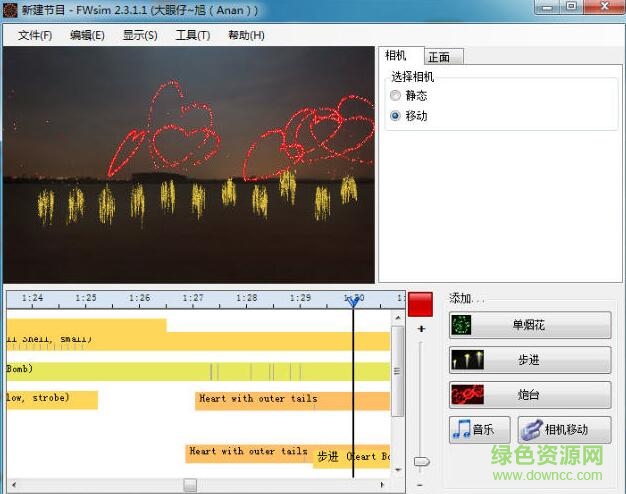The height and width of the screenshot is (494, 626).
Task: Switch to the 正面 tab
Action: [439, 57]
